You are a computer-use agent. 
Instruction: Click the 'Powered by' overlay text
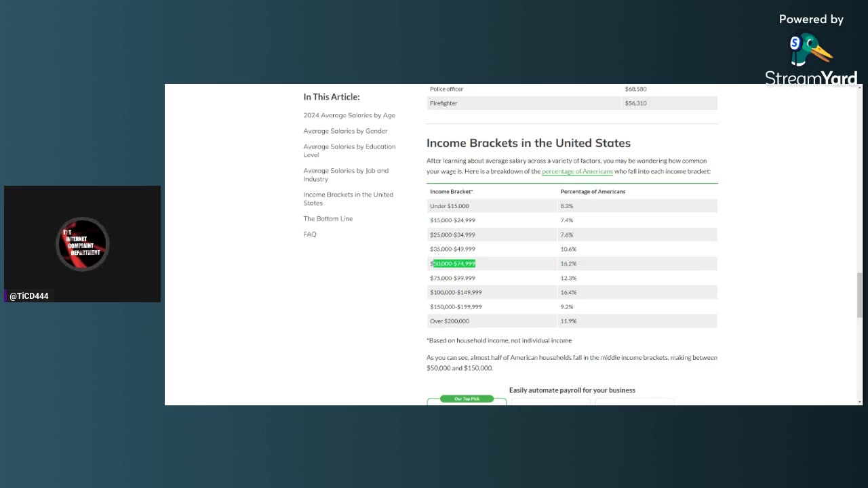point(811,20)
